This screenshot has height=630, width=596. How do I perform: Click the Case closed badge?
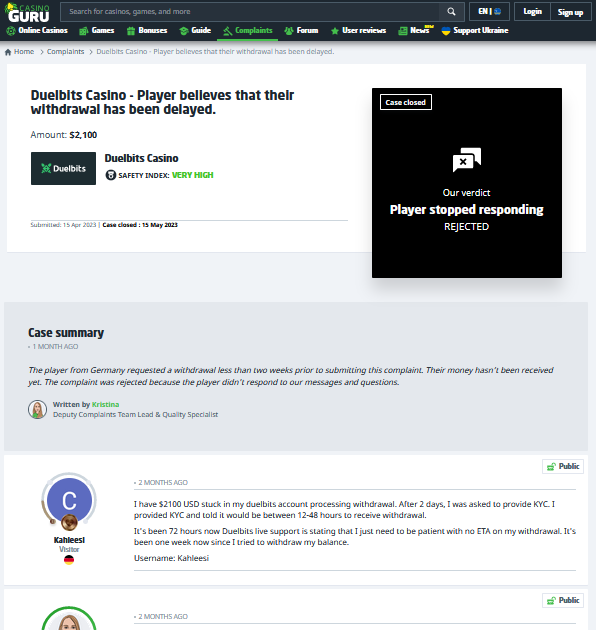coord(406,102)
